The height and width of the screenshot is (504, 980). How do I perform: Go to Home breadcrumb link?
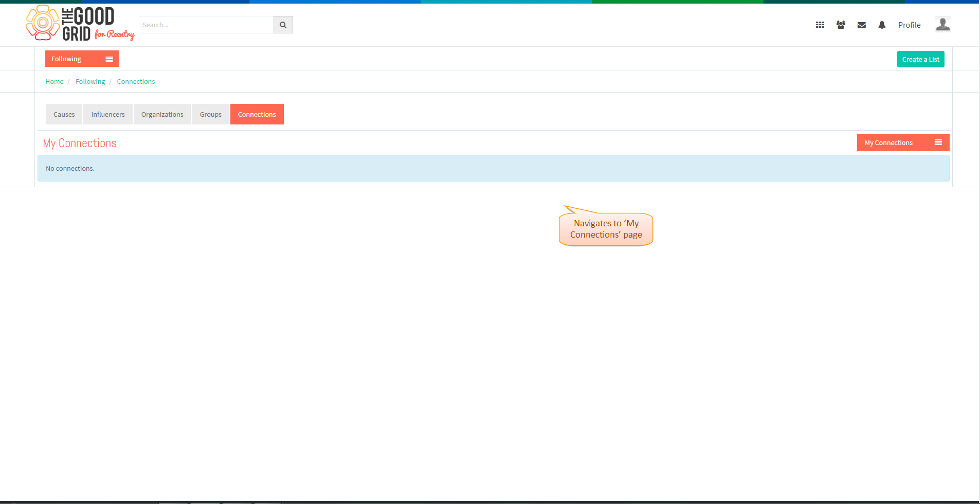coord(55,81)
